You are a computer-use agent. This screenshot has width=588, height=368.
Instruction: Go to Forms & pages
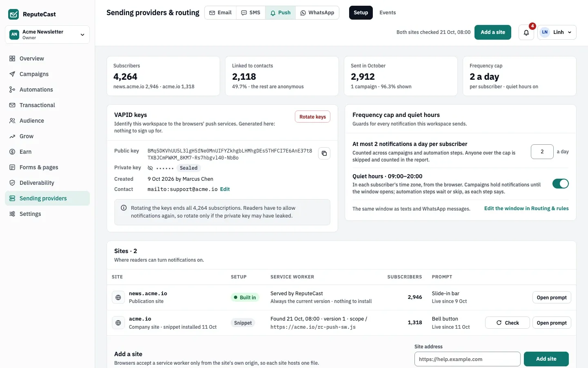coord(47,167)
